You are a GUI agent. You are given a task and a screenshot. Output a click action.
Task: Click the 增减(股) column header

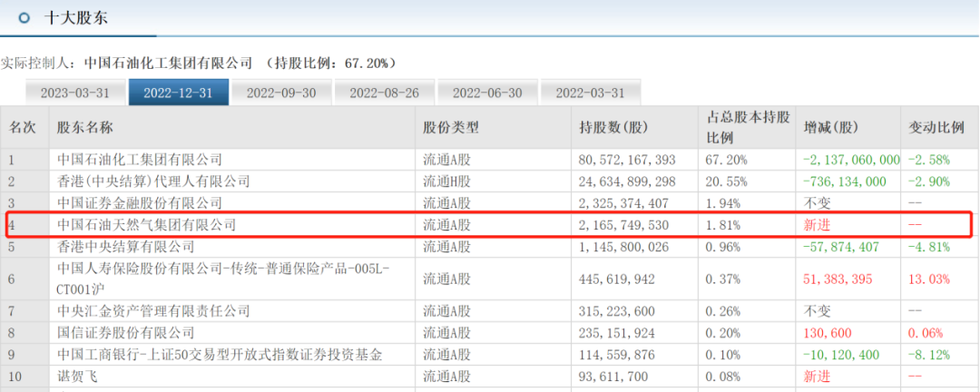point(830,128)
